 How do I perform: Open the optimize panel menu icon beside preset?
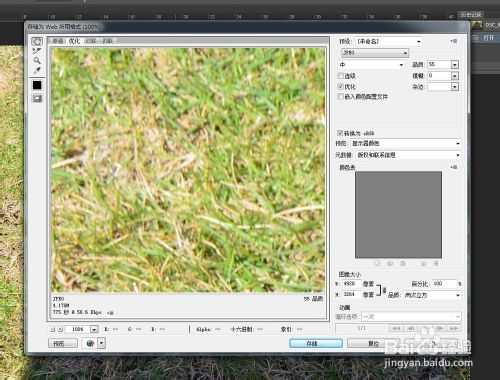(x=454, y=41)
